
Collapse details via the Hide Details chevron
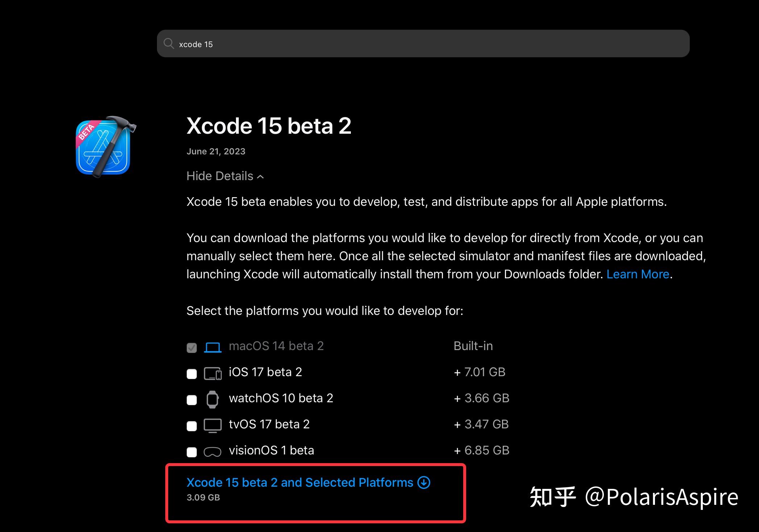point(260,176)
